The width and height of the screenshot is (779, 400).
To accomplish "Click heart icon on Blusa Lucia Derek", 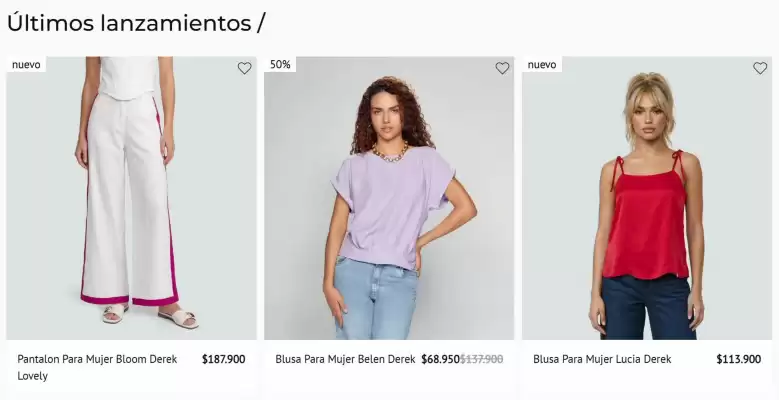I will click(760, 68).
